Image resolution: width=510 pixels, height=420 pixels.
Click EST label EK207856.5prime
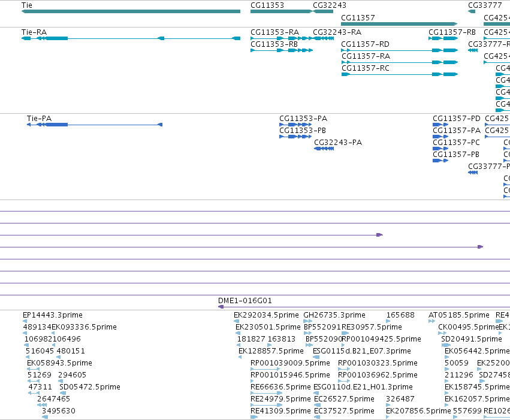(418, 411)
